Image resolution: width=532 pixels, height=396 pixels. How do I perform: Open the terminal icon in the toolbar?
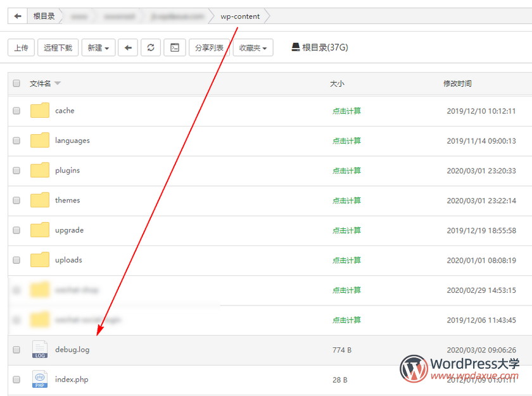tap(175, 47)
